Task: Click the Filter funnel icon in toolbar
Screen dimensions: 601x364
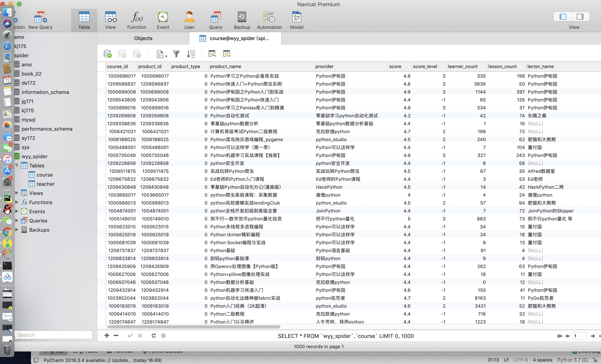Action: click(176, 54)
